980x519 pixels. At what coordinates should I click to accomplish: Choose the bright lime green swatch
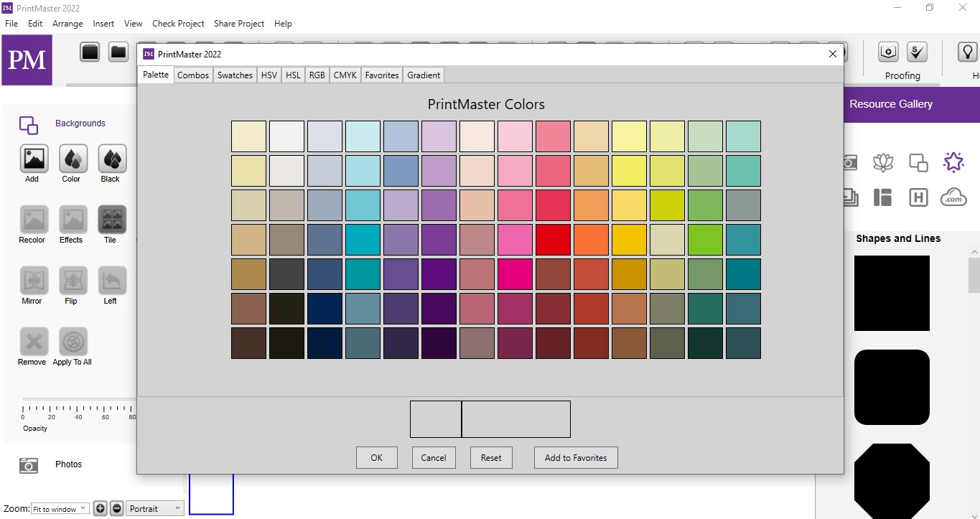point(705,240)
